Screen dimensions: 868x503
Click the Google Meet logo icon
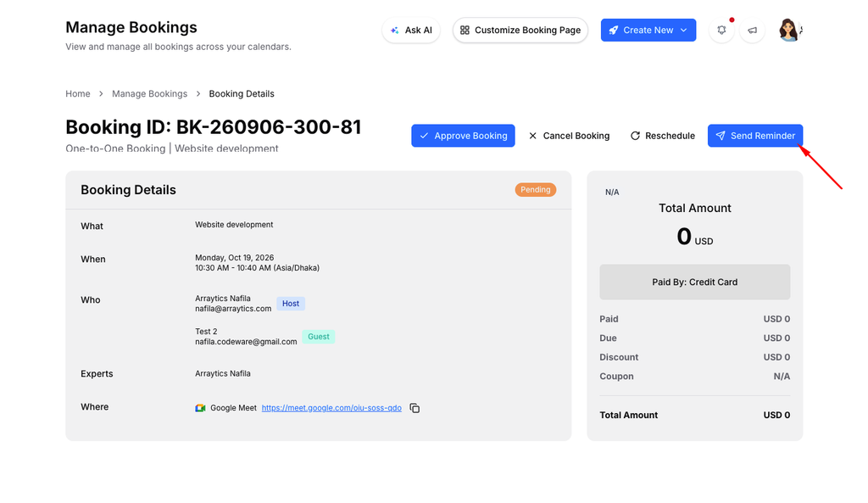click(200, 408)
